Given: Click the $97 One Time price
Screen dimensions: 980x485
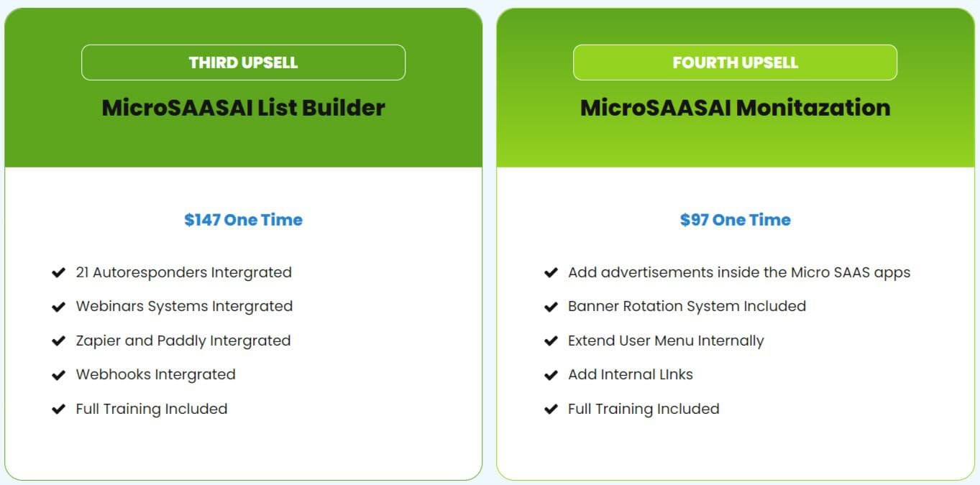Looking at the screenshot, I should click(x=735, y=220).
